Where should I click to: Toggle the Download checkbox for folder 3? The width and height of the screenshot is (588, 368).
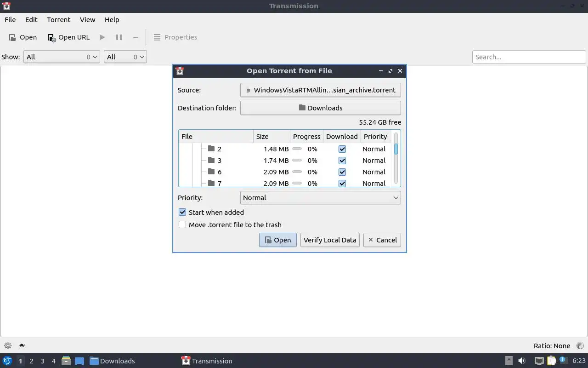pos(342,161)
